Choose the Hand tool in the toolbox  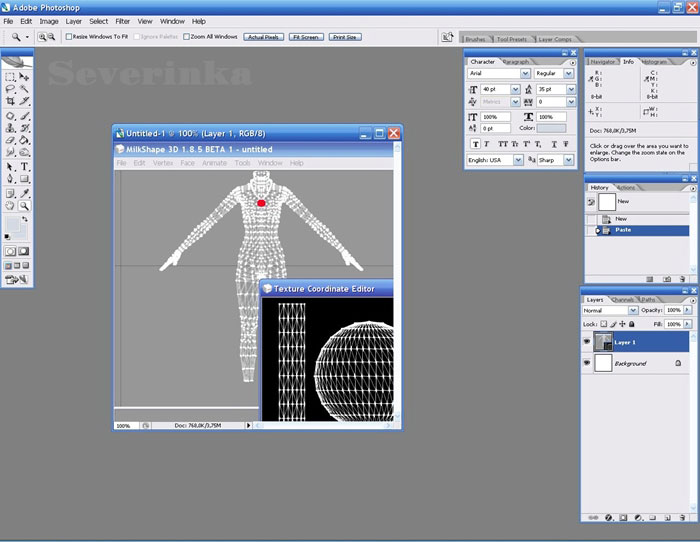[x=10, y=206]
